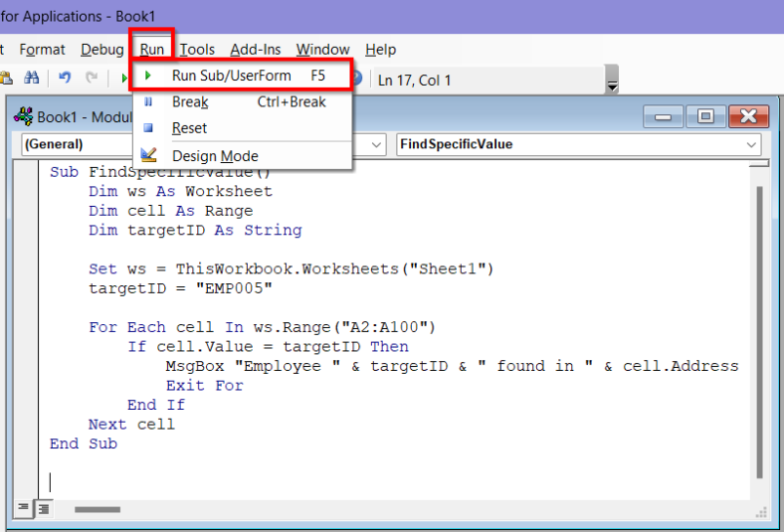
Task: Minimize the Book1 module code window
Action: 663,117
